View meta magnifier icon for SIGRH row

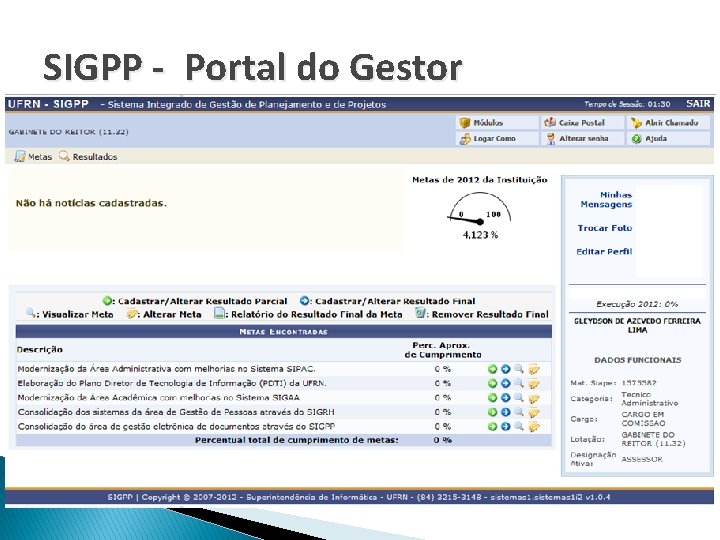coord(519,412)
